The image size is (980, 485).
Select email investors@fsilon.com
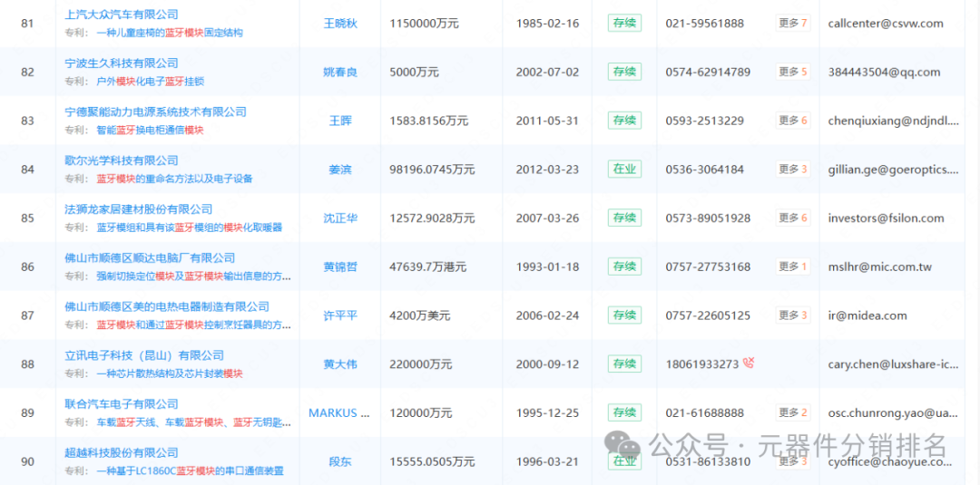coord(886,218)
